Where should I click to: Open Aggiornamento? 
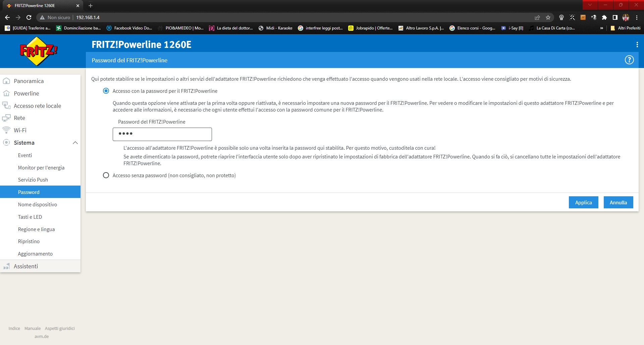point(35,254)
